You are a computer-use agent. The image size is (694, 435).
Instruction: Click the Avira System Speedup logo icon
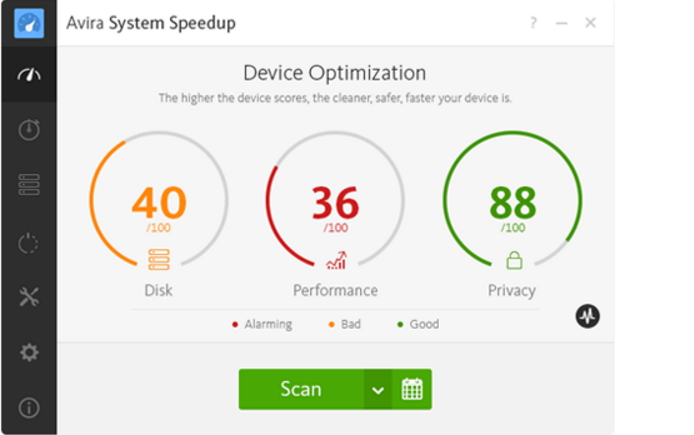29,23
